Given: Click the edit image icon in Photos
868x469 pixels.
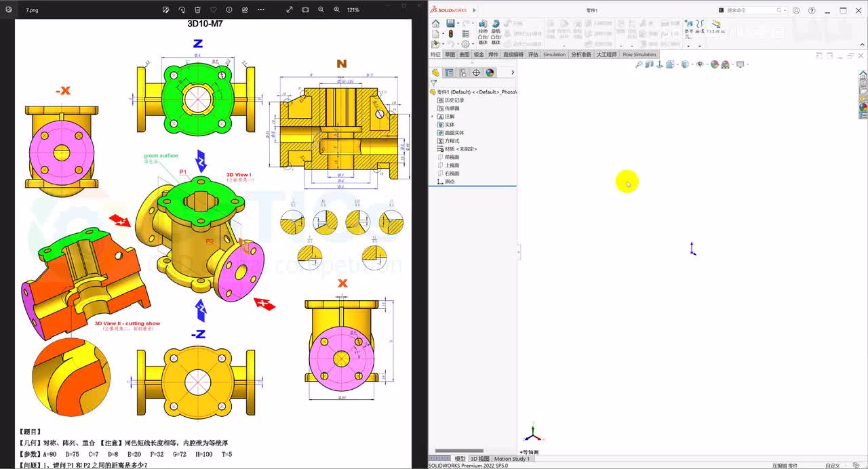Looking at the screenshot, I should 166,10.
